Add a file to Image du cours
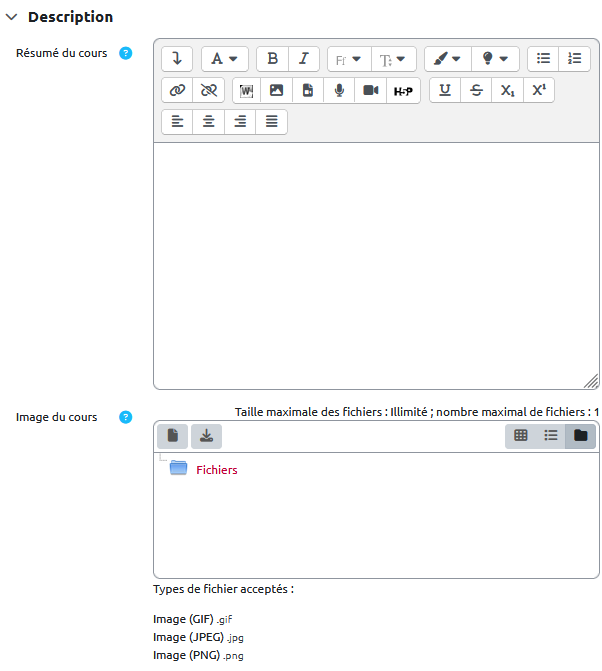The height and width of the screenshot is (671, 602). point(172,435)
